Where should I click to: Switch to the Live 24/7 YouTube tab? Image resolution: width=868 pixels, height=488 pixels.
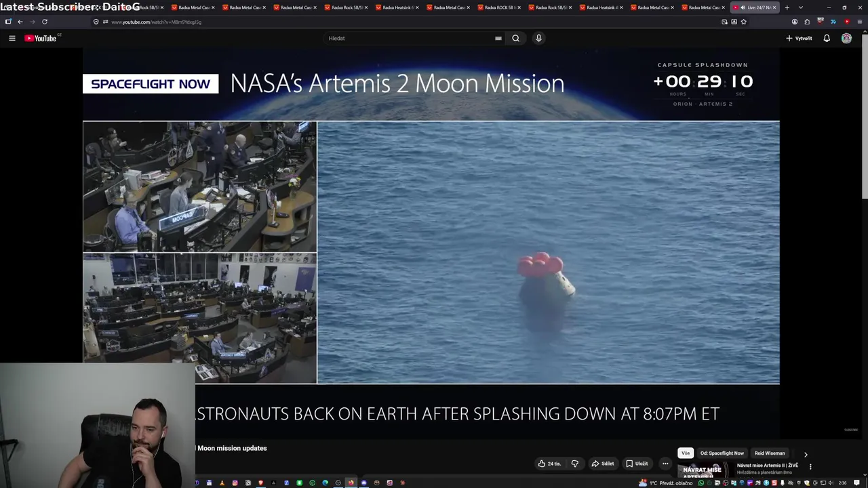(x=755, y=7)
